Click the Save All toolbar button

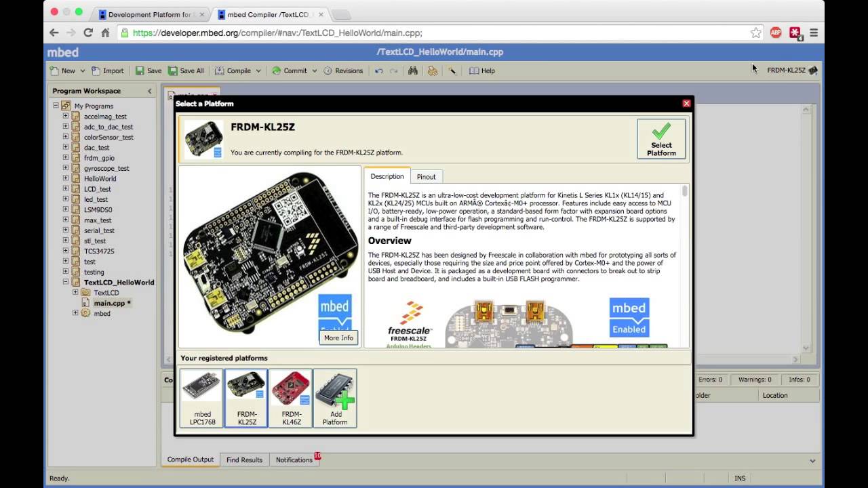pyautogui.click(x=186, y=70)
